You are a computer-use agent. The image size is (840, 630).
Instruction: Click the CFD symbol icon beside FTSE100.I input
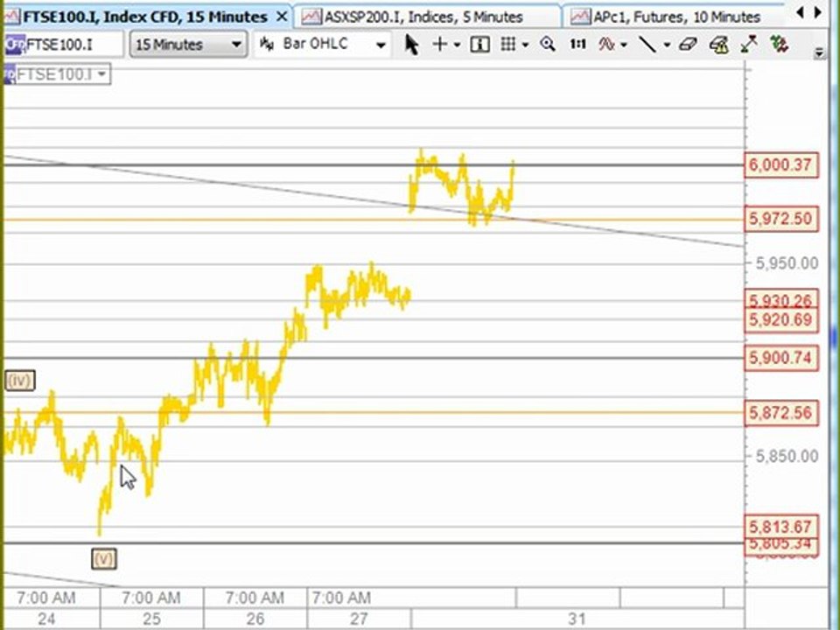coord(14,45)
